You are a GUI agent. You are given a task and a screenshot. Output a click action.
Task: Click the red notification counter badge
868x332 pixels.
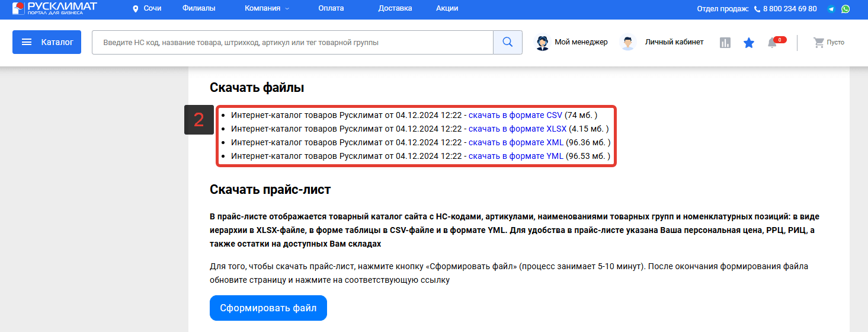tap(780, 40)
